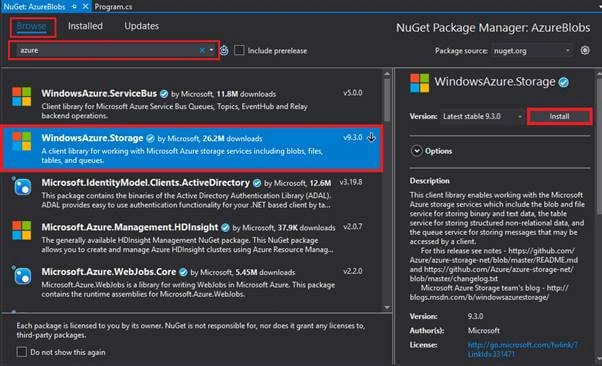
Task: Select the WindowsAzure.ServiceBus package row title
Action: pos(99,93)
